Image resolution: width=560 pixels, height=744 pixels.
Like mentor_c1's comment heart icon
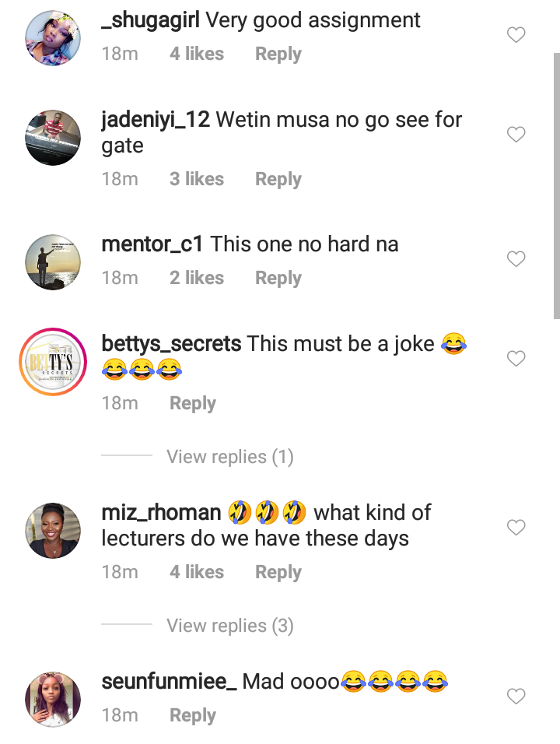(x=516, y=259)
